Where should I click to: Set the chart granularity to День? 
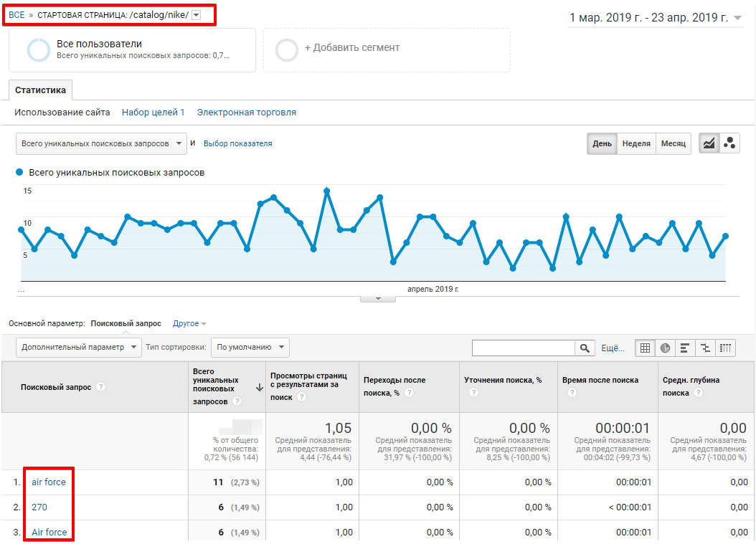pos(602,143)
